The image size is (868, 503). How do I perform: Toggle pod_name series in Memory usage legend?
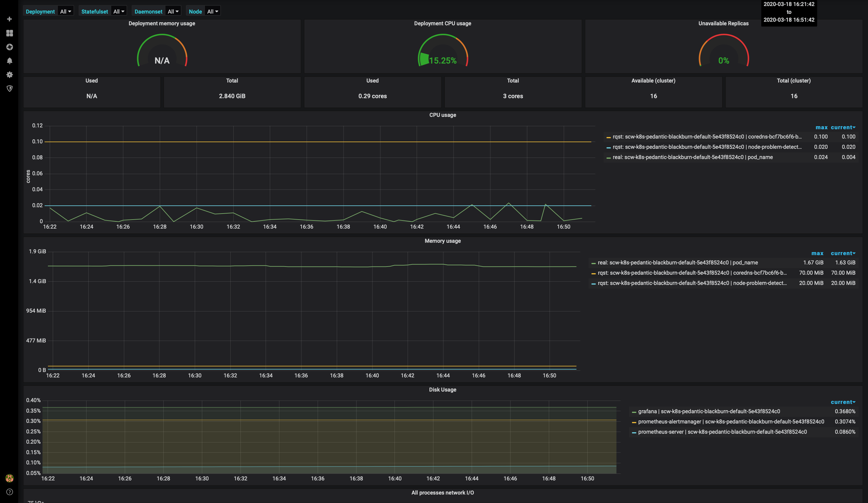tap(678, 263)
